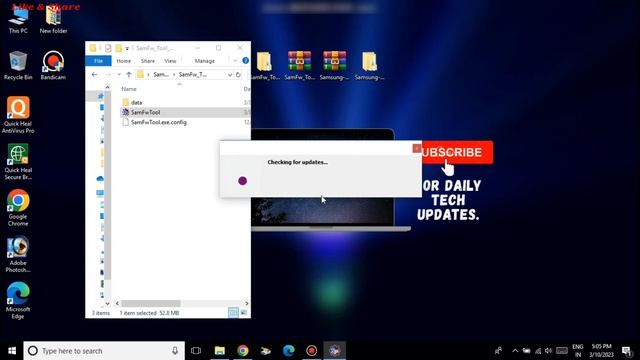
Task: Click Explorer help question mark icon
Action: coord(245,60)
